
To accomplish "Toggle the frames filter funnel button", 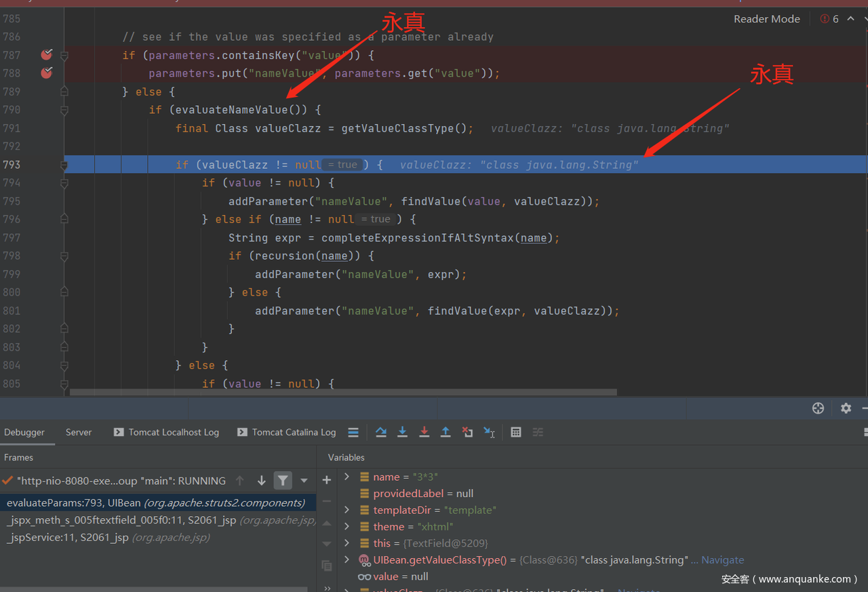I will coord(283,481).
